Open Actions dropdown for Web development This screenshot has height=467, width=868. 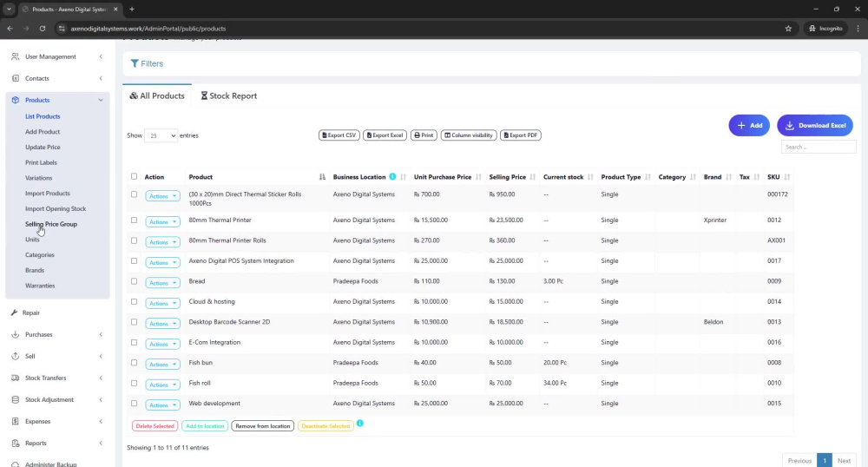[x=163, y=405]
